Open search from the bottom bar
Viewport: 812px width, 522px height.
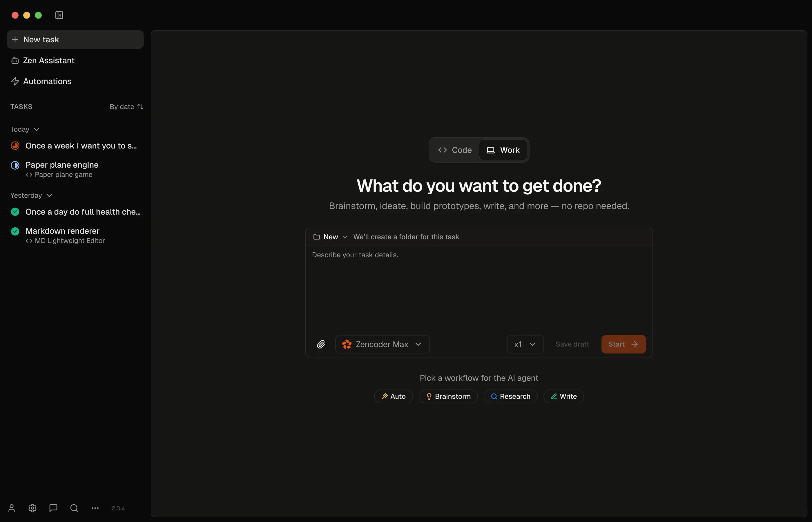[x=74, y=508]
